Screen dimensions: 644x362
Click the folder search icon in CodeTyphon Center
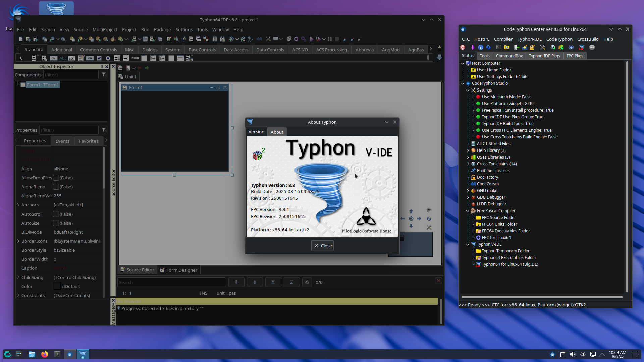(x=506, y=47)
